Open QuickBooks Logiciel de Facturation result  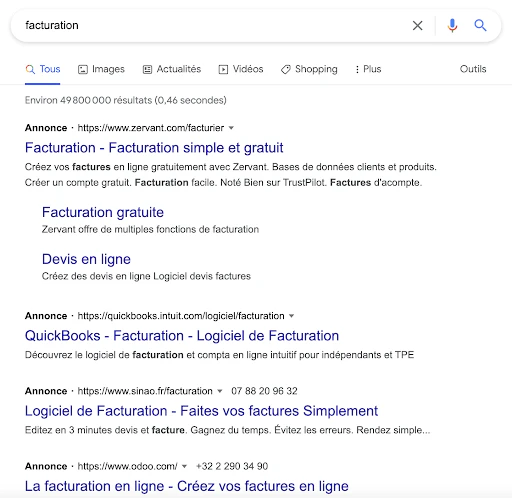pos(182,336)
